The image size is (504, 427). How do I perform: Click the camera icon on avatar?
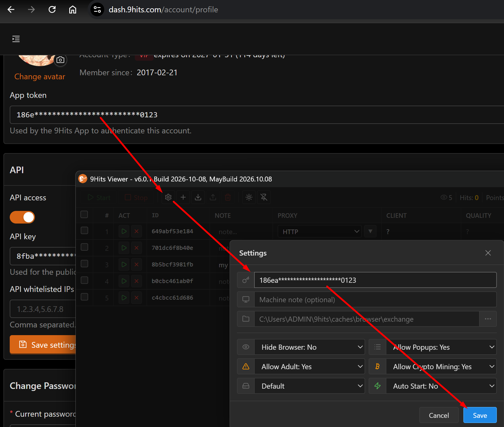coord(60,60)
